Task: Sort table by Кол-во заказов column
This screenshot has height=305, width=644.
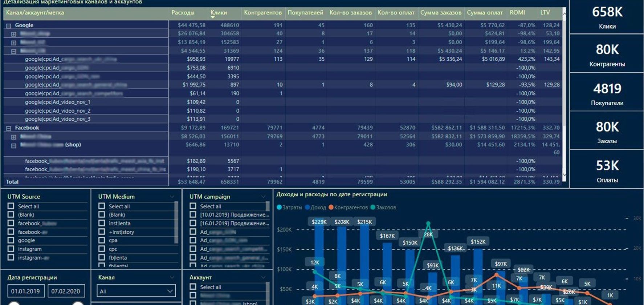Action: click(351, 12)
